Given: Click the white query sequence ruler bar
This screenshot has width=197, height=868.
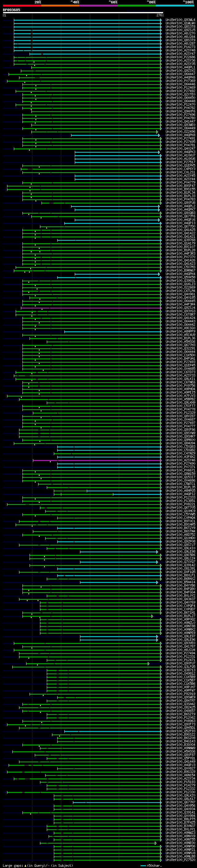Looking at the screenshot, I should pyautogui.click(x=83, y=13).
